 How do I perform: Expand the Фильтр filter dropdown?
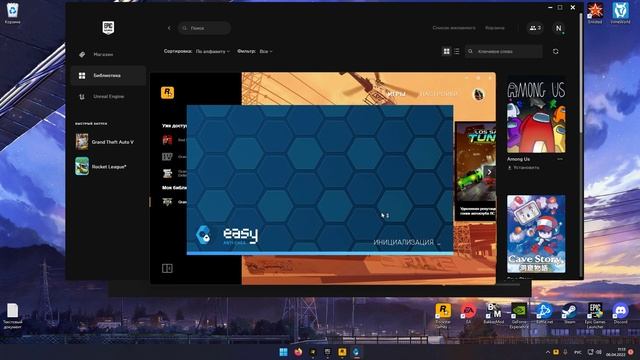point(266,51)
